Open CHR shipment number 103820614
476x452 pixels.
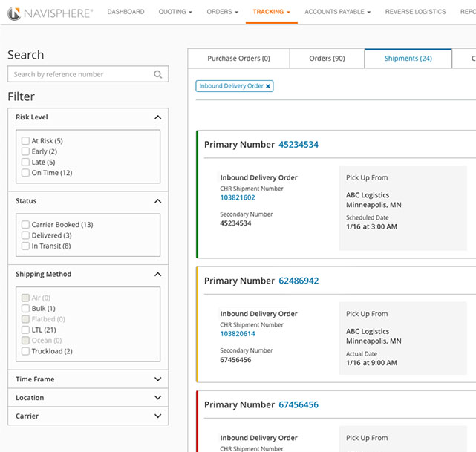point(238,334)
